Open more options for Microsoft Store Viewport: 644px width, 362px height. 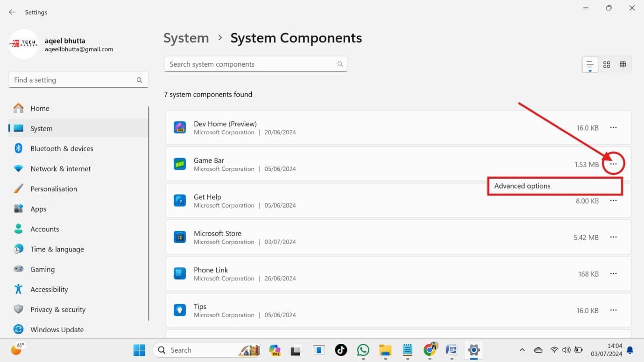point(613,237)
